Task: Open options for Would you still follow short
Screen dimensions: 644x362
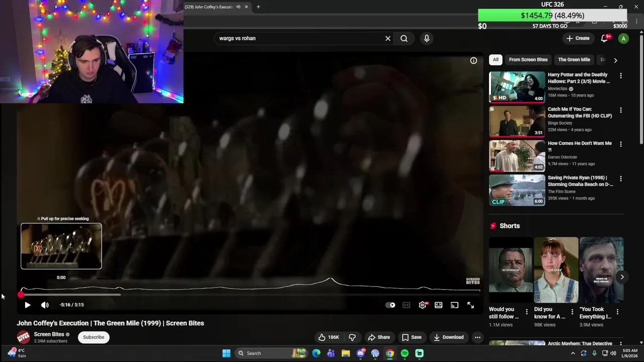Action: (527, 312)
